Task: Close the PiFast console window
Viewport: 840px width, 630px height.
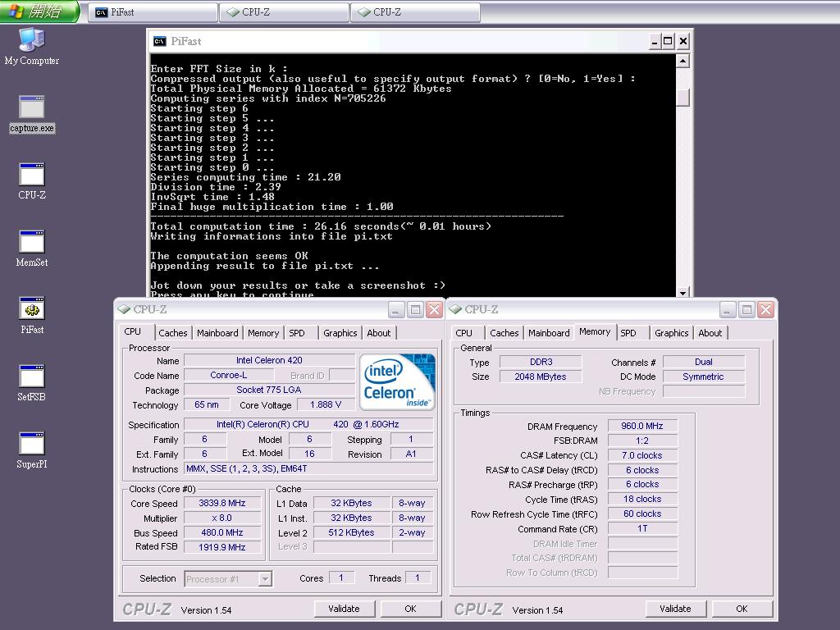Action: point(683,41)
